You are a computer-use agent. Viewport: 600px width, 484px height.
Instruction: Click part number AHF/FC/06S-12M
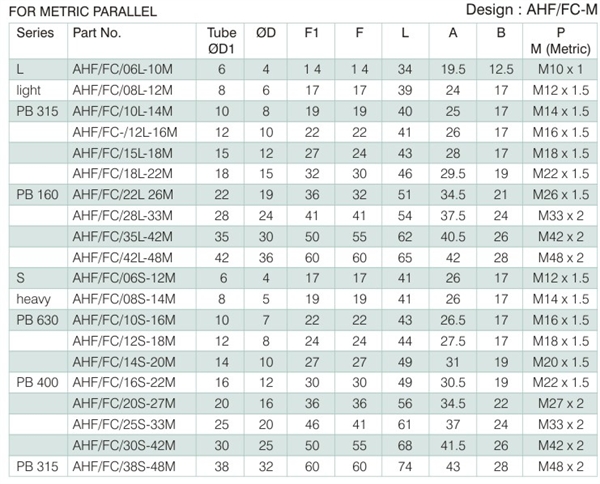click(x=124, y=278)
